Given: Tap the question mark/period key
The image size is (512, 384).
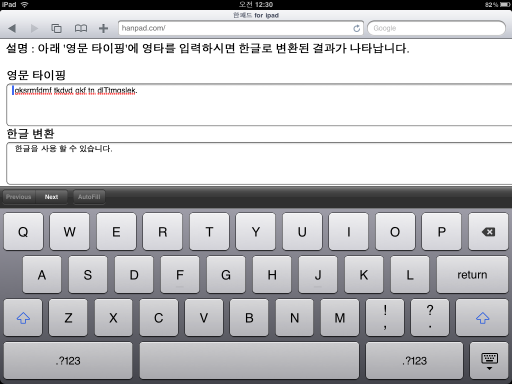Looking at the screenshot, I should click(430, 318).
